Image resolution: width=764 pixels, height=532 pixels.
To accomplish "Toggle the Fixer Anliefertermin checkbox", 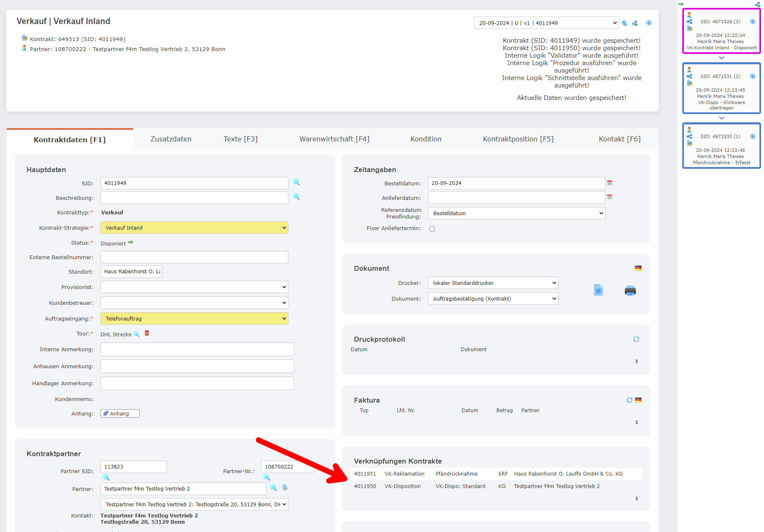I will pyautogui.click(x=432, y=229).
